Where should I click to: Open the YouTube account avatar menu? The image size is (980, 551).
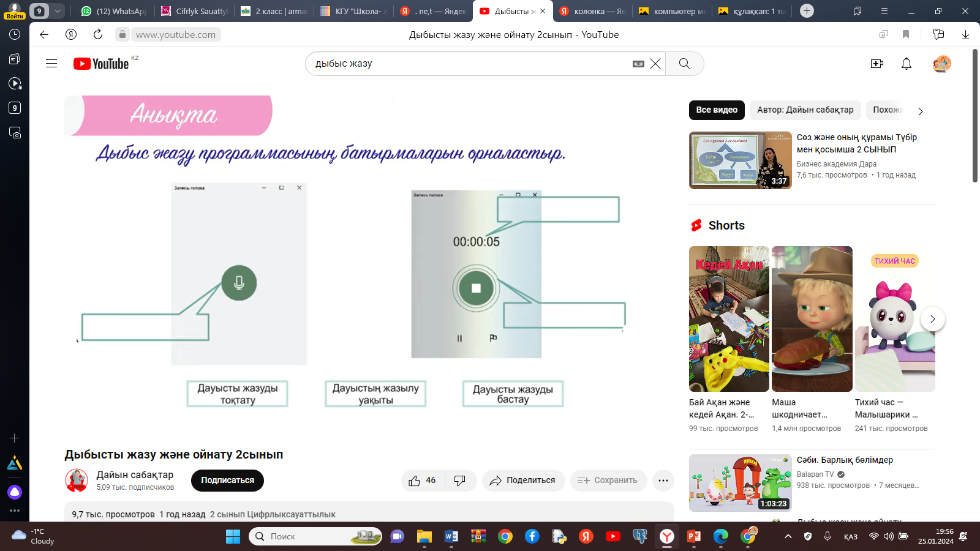(941, 64)
